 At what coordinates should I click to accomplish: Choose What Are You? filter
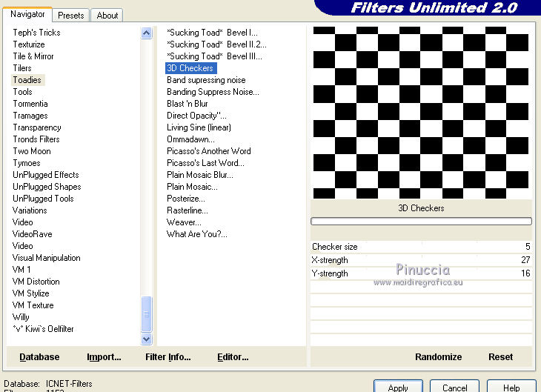click(197, 234)
